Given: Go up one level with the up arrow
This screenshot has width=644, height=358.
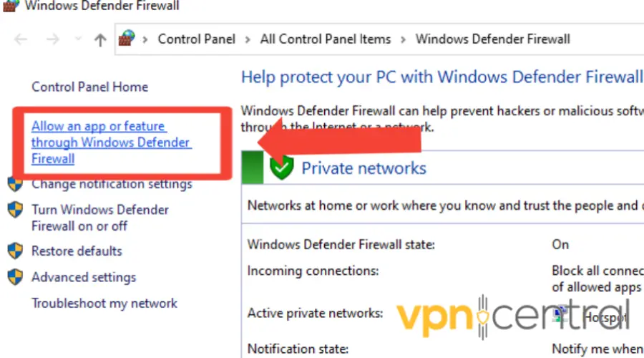Looking at the screenshot, I should tap(100, 40).
